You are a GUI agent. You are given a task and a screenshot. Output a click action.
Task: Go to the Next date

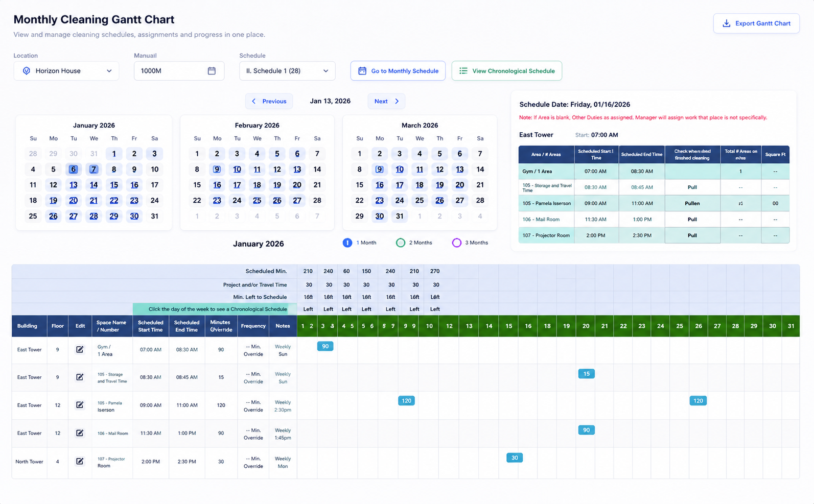386,101
